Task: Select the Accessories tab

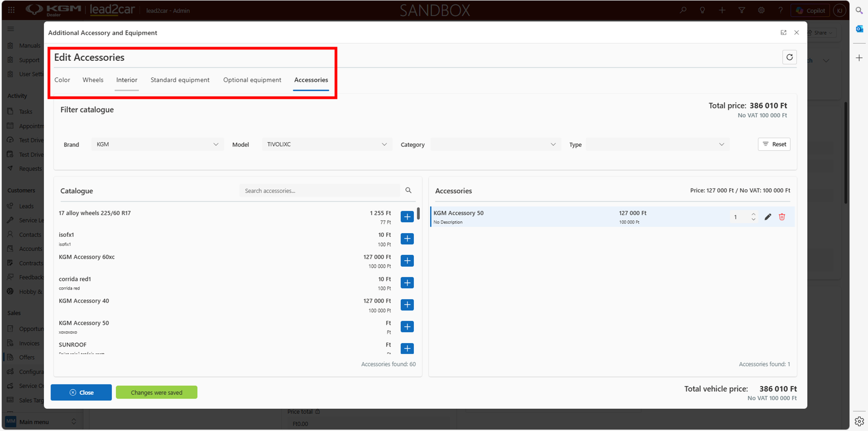Action: point(311,80)
